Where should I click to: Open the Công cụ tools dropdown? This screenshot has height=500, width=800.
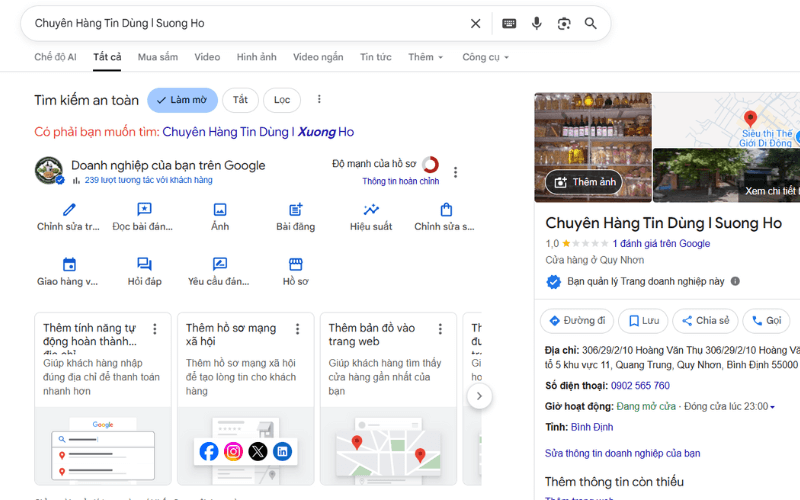point(485,57)
